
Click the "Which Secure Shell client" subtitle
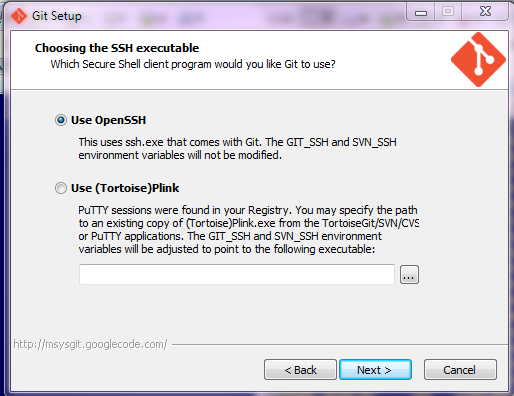[x=193, y=64]
